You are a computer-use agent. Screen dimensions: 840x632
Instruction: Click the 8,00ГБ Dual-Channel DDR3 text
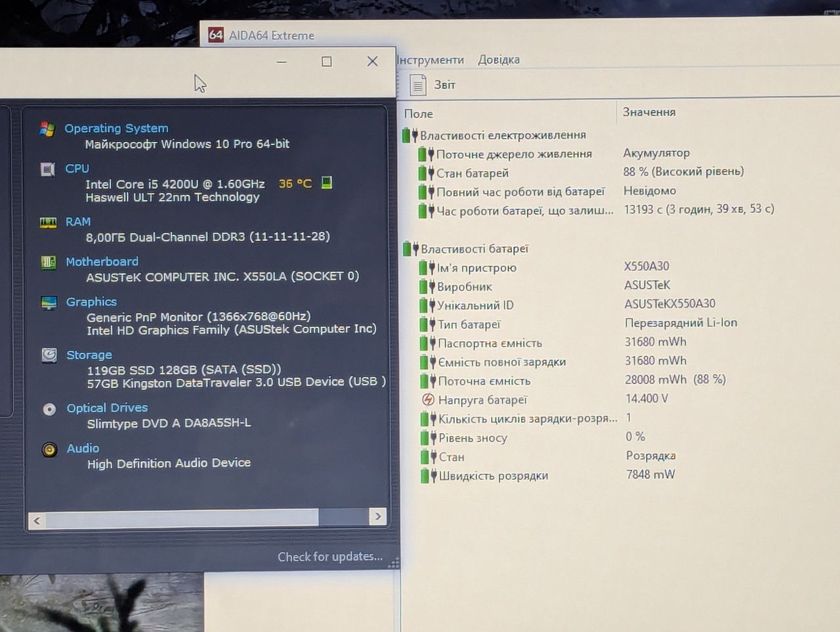(x=208, y=237)
